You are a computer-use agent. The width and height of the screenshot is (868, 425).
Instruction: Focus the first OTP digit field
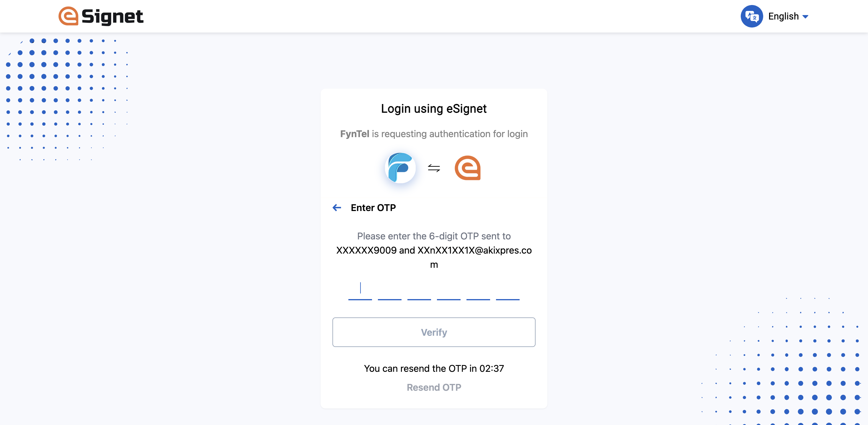360,290
